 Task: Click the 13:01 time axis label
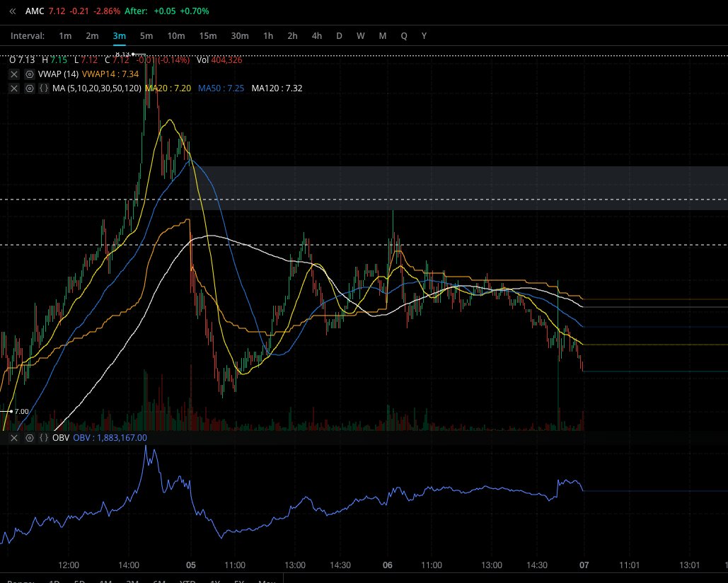point(690,565)
